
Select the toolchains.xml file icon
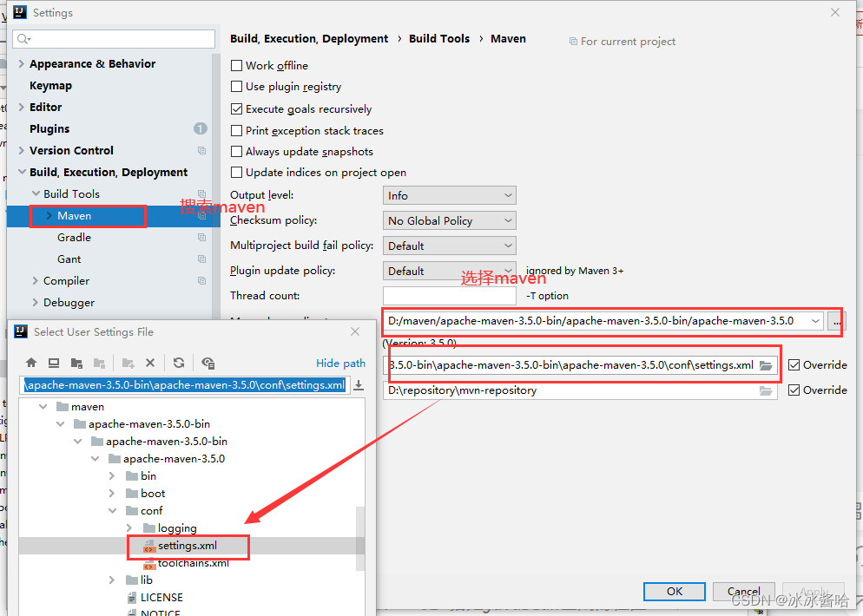(x=149, y=564)
